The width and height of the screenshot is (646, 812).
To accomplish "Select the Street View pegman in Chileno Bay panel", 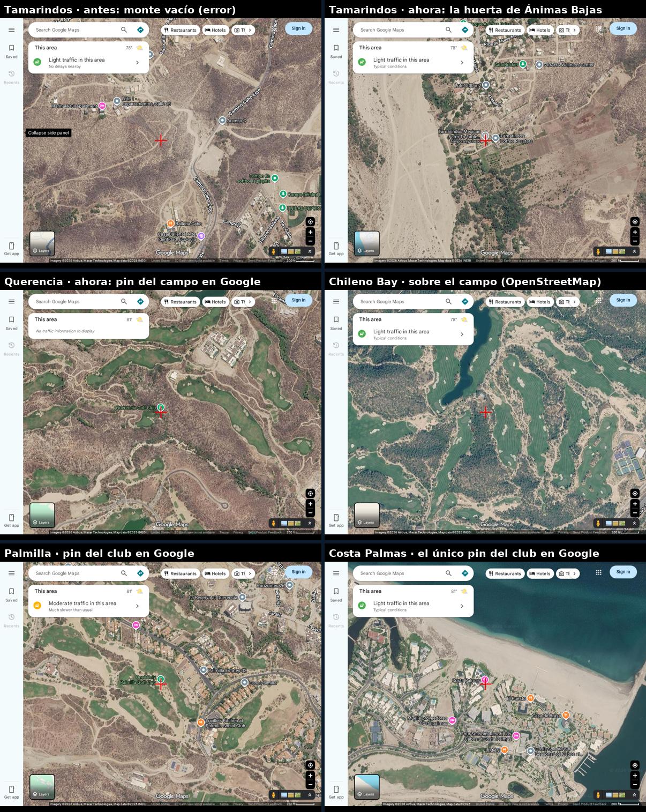I will (x=598, y=523).
